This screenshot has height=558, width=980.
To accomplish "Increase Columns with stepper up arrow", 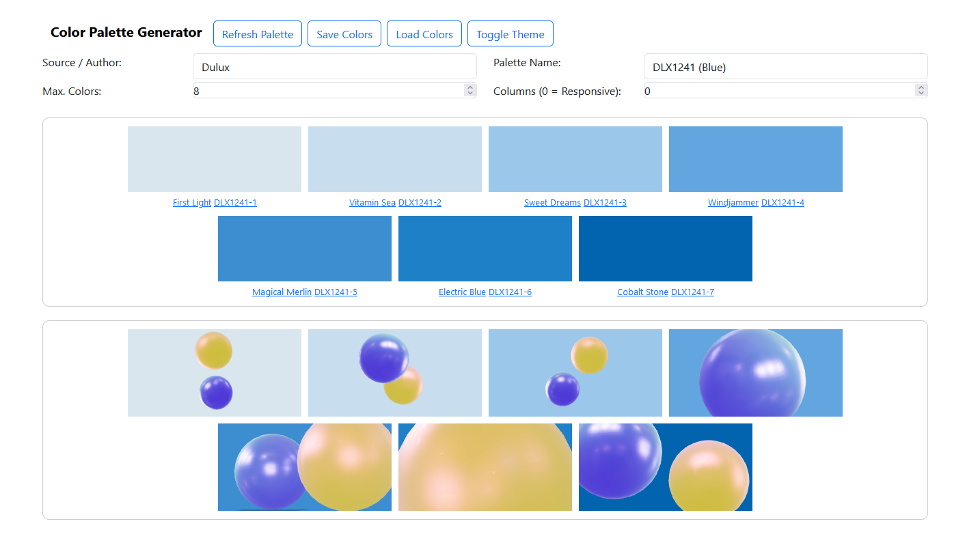I will (921, 87).
